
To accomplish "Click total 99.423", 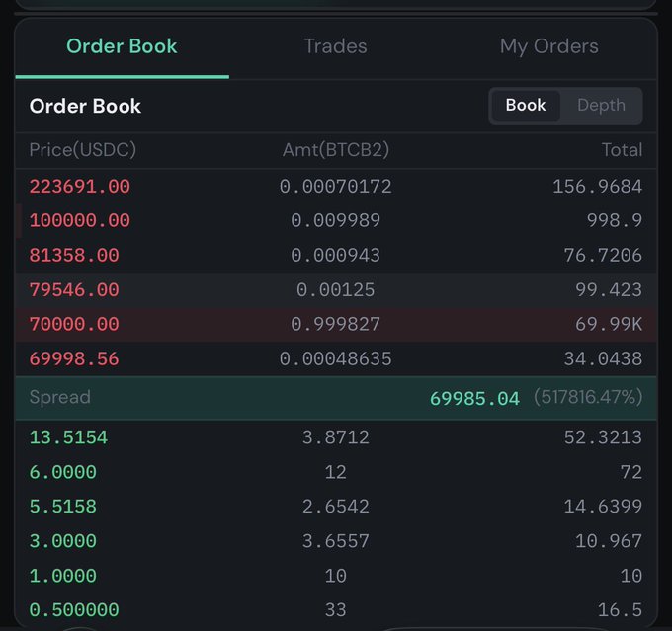I will tap(609, 290).
